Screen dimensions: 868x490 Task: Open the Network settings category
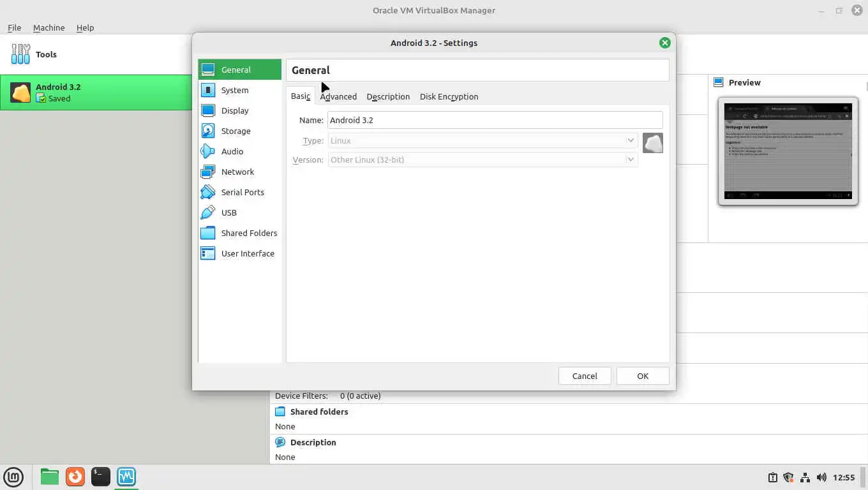pyautogui.click(x=239, y=172)
